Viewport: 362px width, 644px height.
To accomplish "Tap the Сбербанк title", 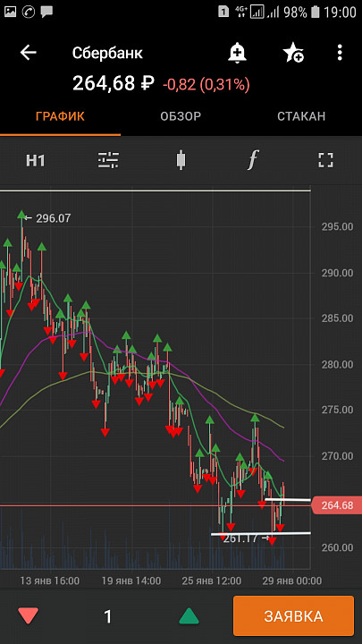I will click(107, 53).
